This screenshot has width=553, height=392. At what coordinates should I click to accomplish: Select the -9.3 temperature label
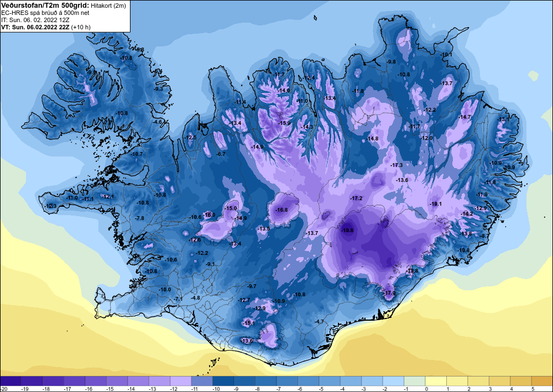click(x=158, y=88)
